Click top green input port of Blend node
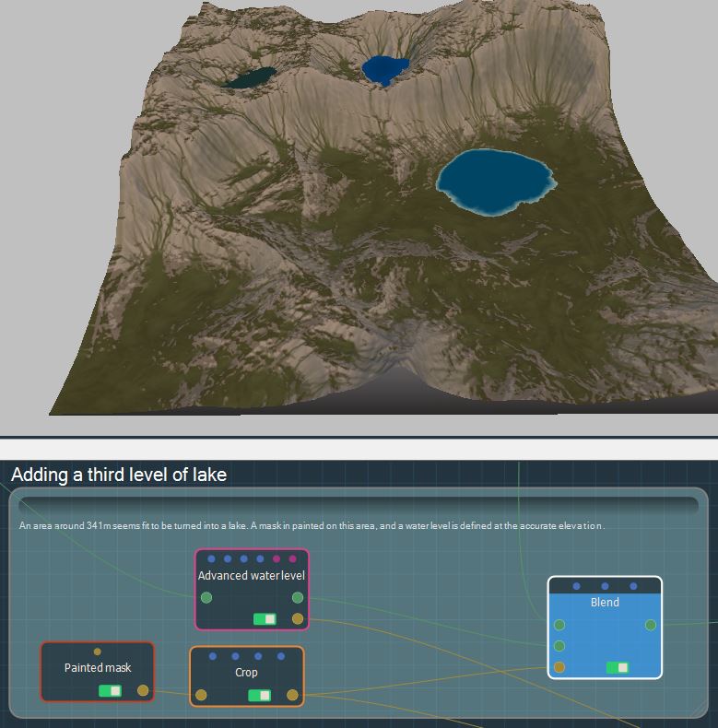The image size is (718, 728). [x=559, y=625]
